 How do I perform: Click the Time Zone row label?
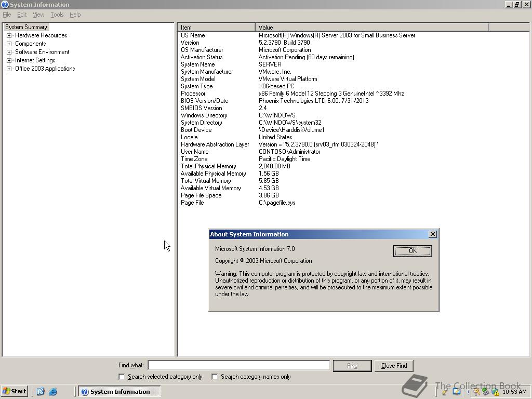click(194, 159)
